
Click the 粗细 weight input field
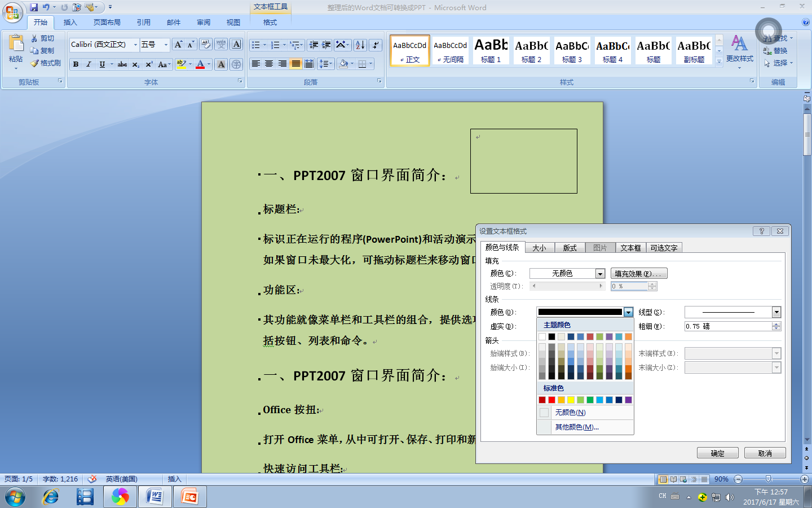(728, 326)
